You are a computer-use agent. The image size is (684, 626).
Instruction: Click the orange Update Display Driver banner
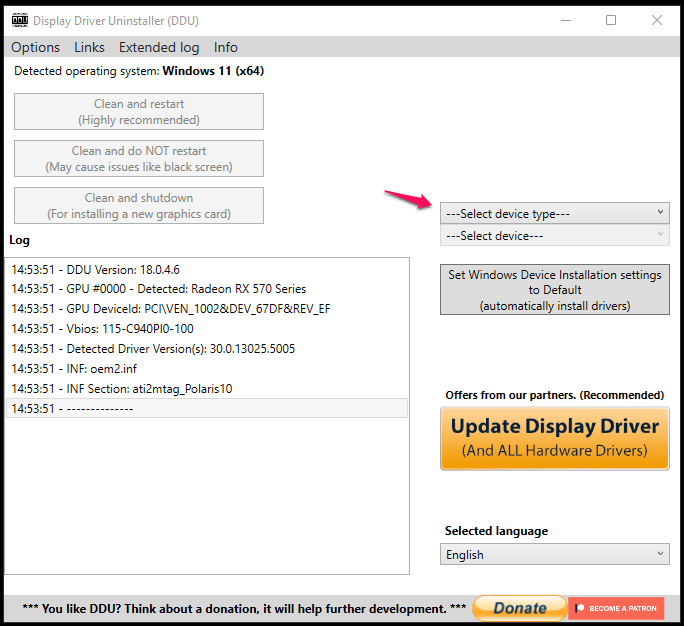click(x=554, y=438)
